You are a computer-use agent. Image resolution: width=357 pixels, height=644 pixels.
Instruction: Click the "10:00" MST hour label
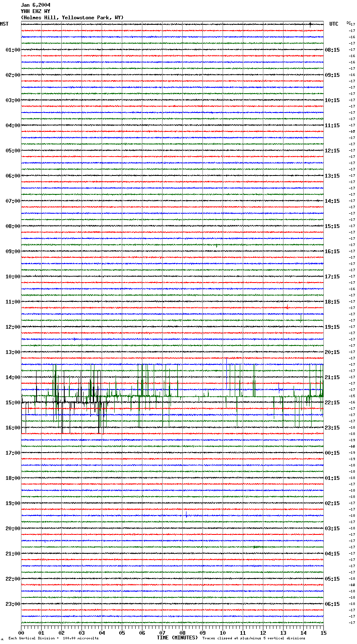click(x=13, y=277)
